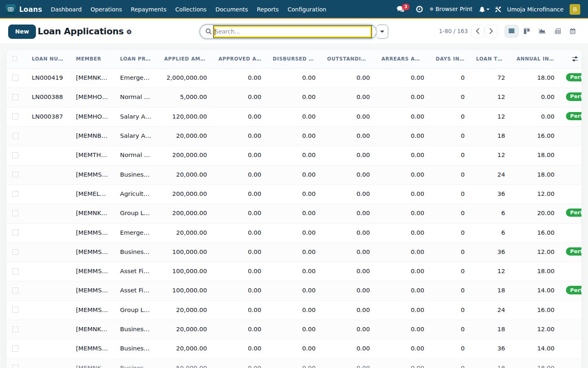Click applied amount 5,000.00 cell

[x=193, y=97]
